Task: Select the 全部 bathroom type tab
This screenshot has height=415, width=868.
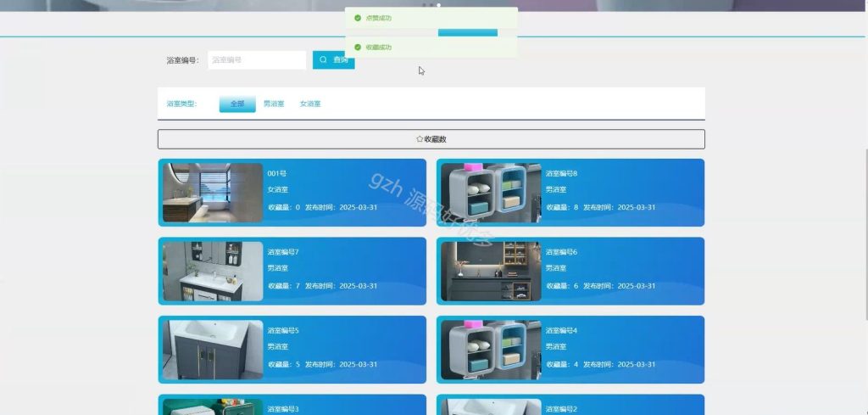Action: tap(237, 104)
